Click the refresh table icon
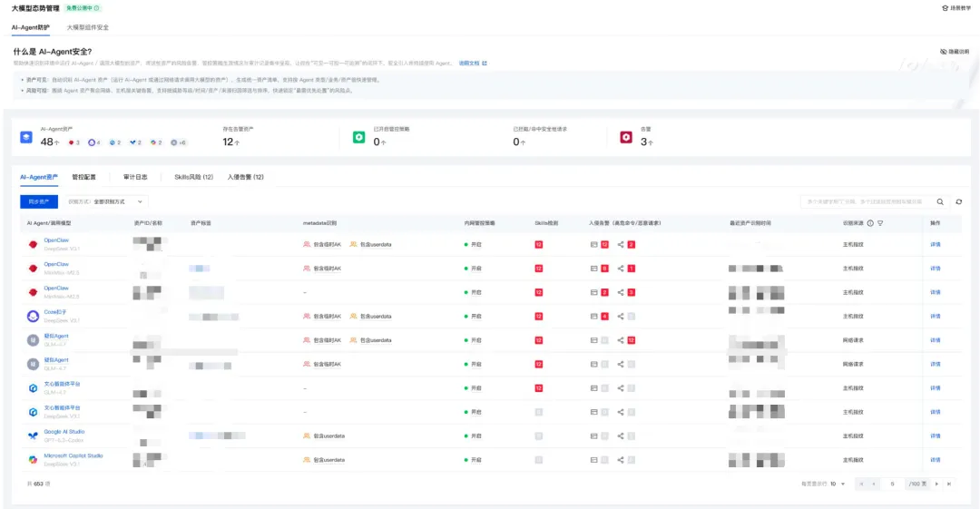 tap(959, 202)
